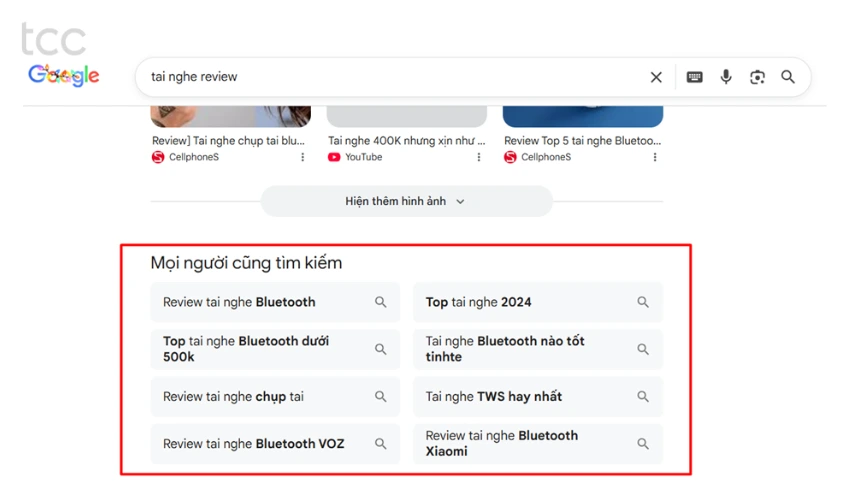850x500 pixels.
Task: Go to Google homepage via logo
Action: coord(64,75)
